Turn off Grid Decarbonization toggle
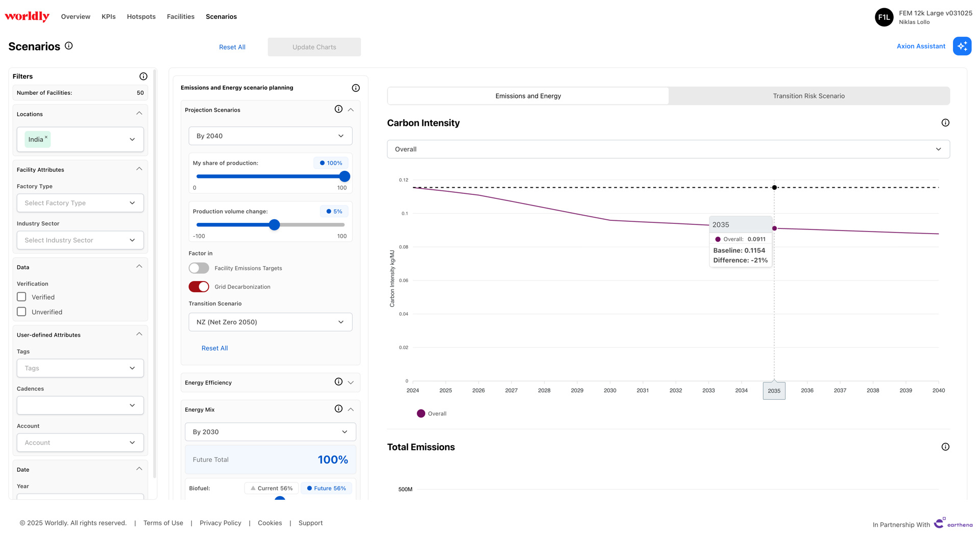The image size is (980, 537). pos(199,287)
